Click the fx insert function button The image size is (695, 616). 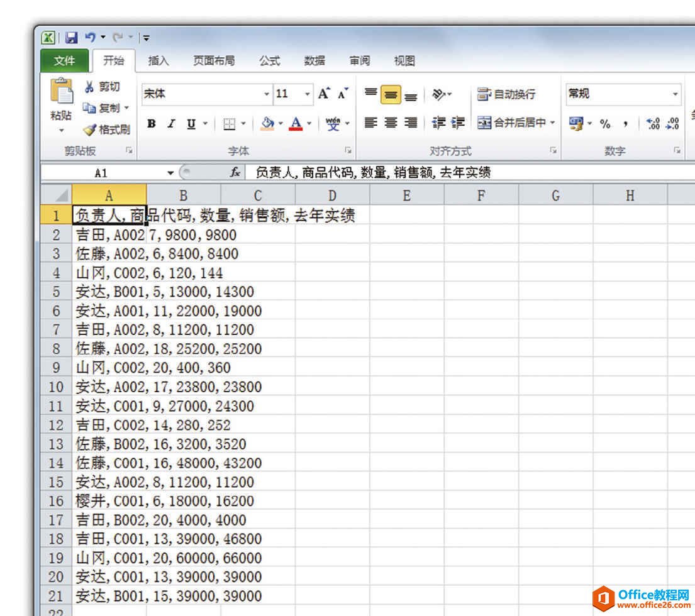point(235,172)
